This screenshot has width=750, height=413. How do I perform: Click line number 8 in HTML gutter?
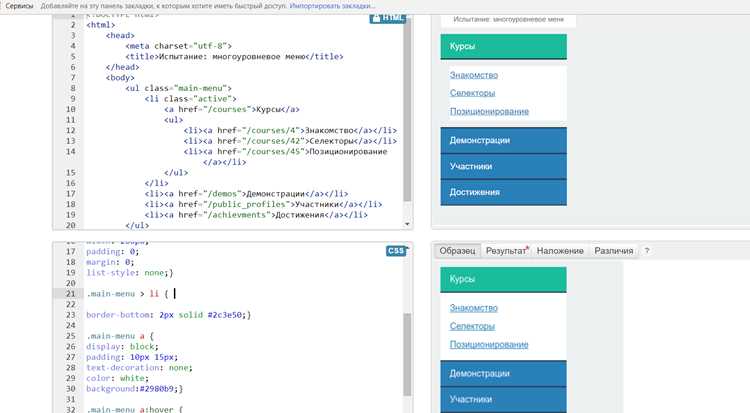point(73,88)
